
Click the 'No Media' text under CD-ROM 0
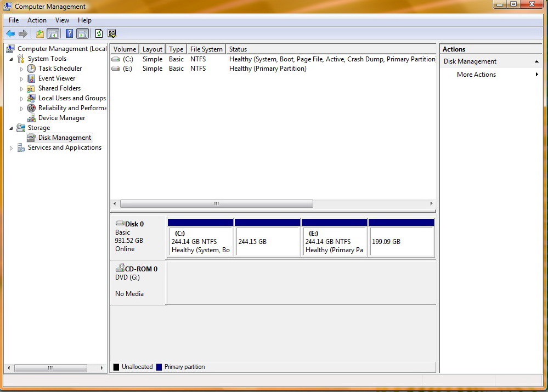tap(129, 294)
